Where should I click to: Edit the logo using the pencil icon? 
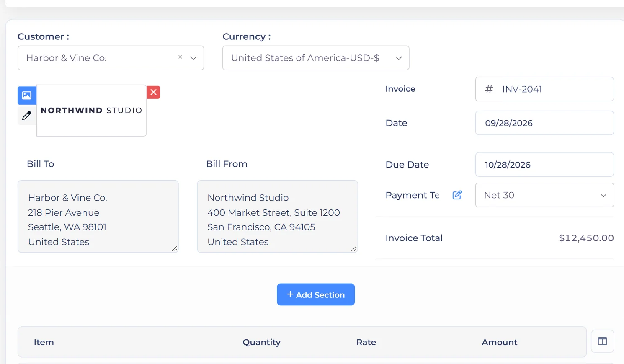(x=27, y=115)
